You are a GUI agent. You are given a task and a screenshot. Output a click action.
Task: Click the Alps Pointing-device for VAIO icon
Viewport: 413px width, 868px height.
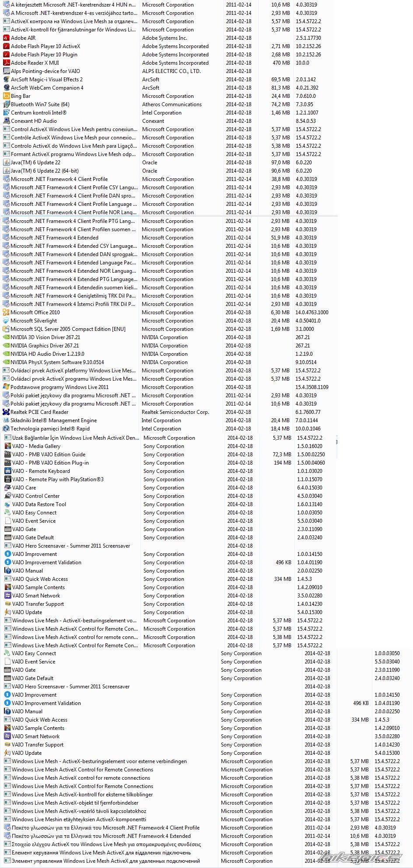click(7, 71)
